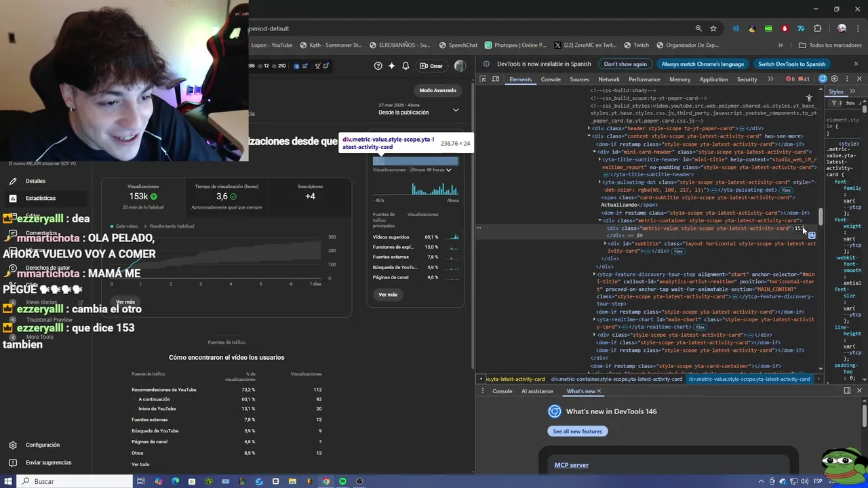Open DevTools AI assistance icon in toolbar
The image size is (868, 488).
(823, 79)
